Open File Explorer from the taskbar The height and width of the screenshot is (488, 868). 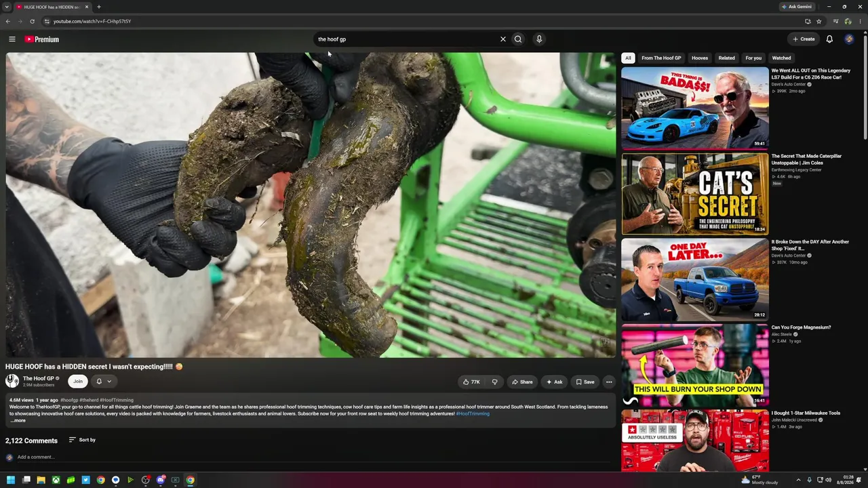pyautogui.click(x=41, y=480)
